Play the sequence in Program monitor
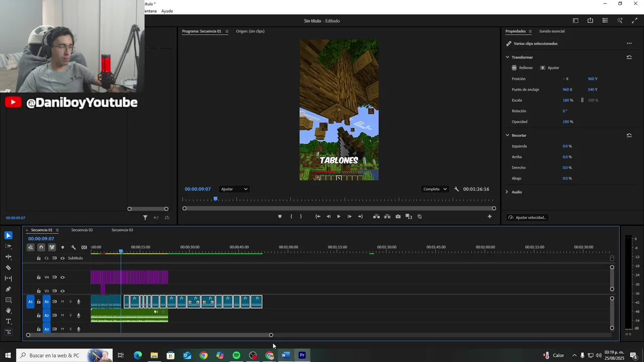The height and width of the screenshot is (362, 644). coord(339,217)
